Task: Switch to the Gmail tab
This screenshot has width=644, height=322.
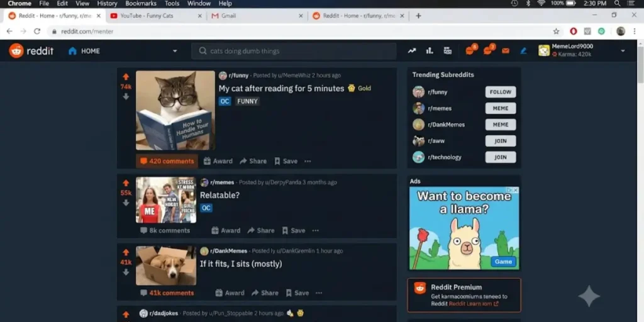Action: click(257, 16)
